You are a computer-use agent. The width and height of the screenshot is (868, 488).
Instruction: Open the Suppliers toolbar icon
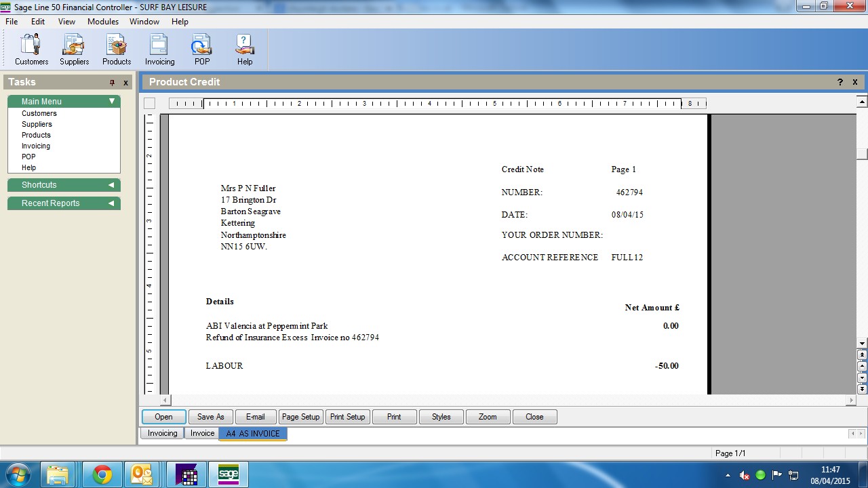click(x=74, y=49)
